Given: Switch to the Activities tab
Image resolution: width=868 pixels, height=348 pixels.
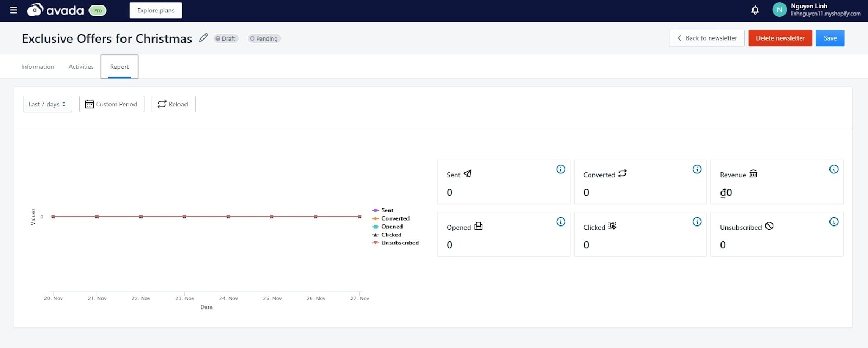Looking at the screenshot, I should [81, 67].
